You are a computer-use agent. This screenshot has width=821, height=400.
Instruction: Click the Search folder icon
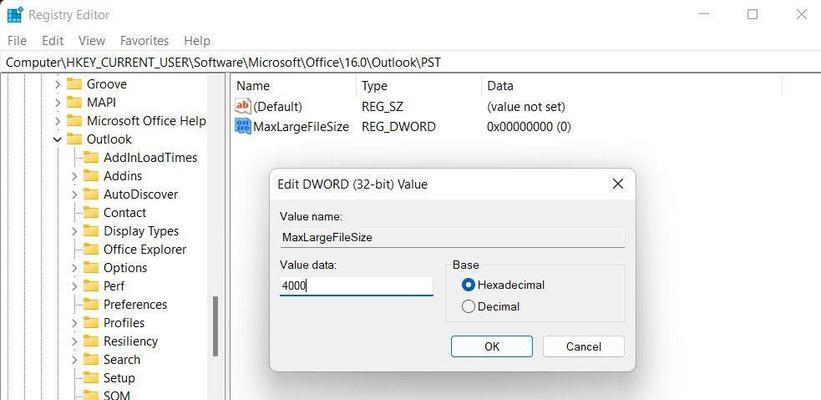click(91, 359)
